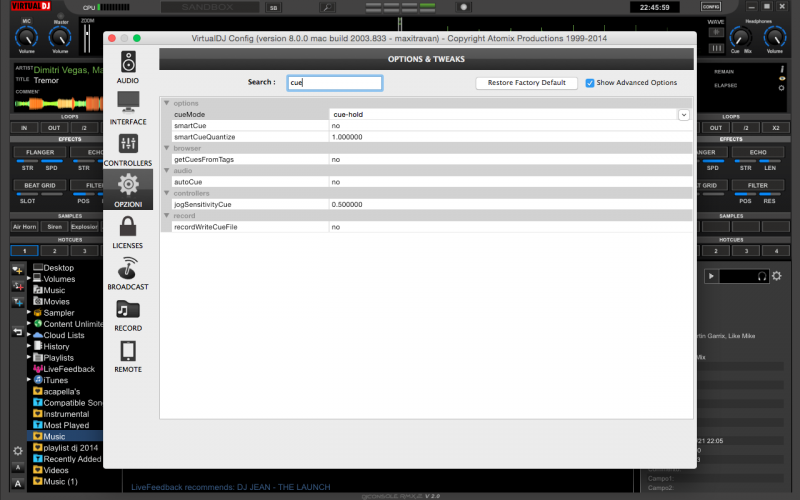The height and width of the screenshot is (500, 800).
Task: Click the magnifier icon in top bar
Action: point(327,7)
